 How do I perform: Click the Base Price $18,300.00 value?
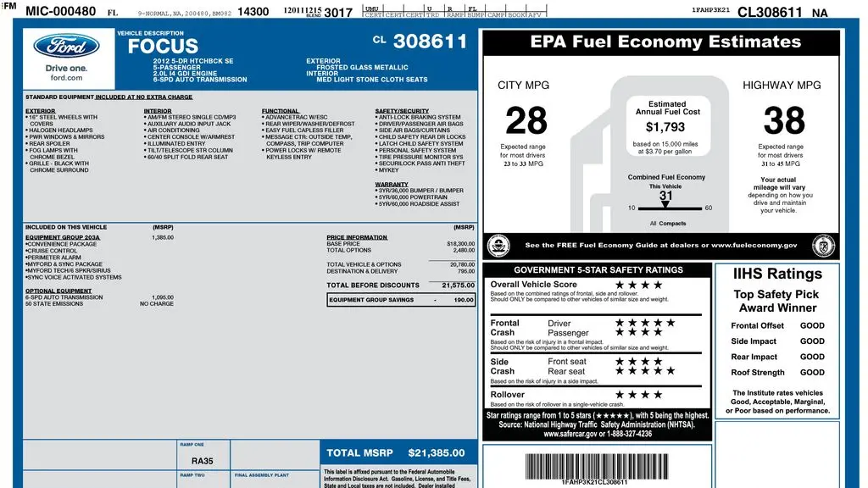point(460,243)
